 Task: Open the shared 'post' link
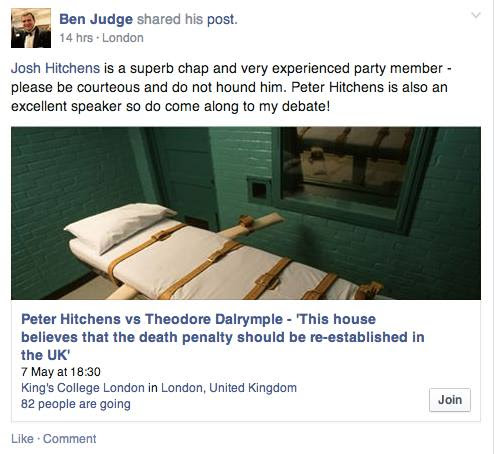point(220,20)
